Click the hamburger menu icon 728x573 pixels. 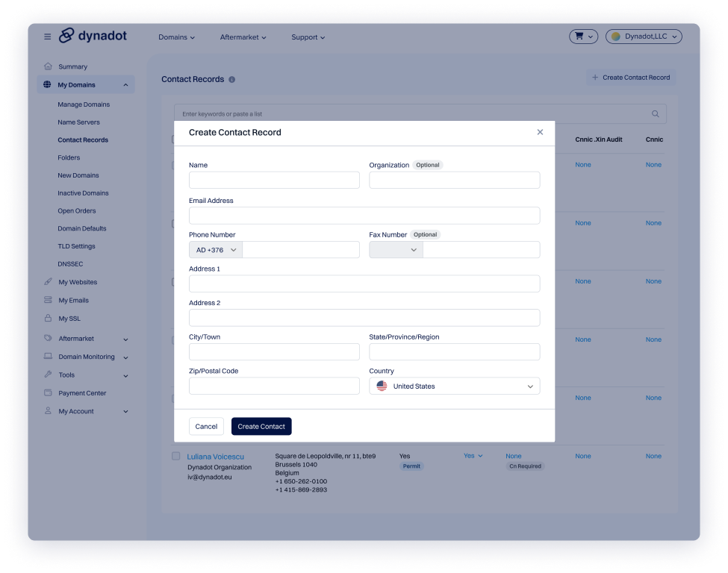coord(48,37)
